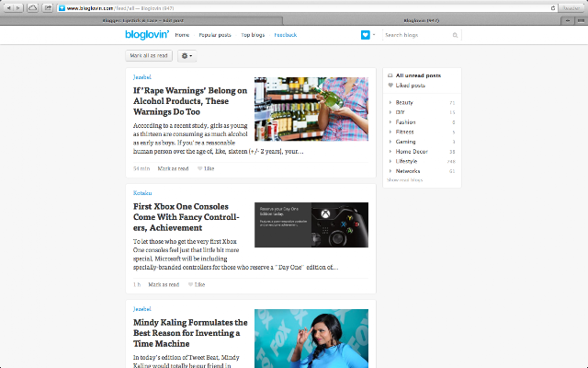The width and height of the screenshot is (588, 368).
Task: Open Top blogs nav link
Action: tap(253, 35)
